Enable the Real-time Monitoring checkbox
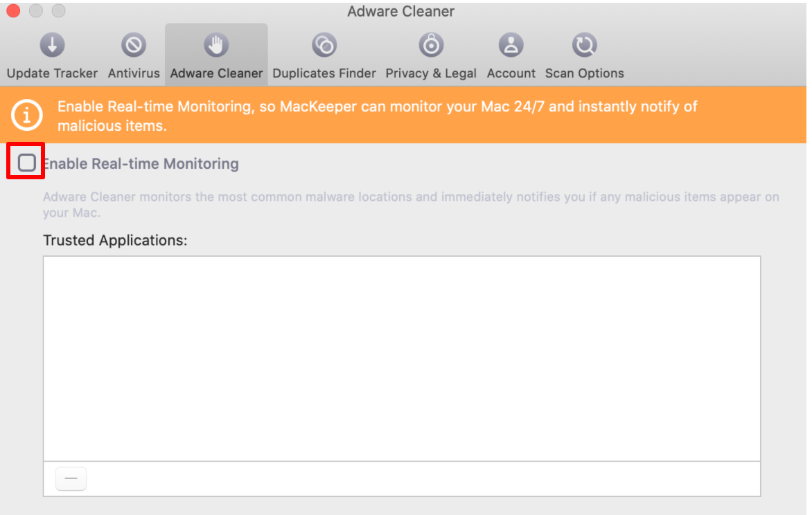 click(x=26, y=163)
